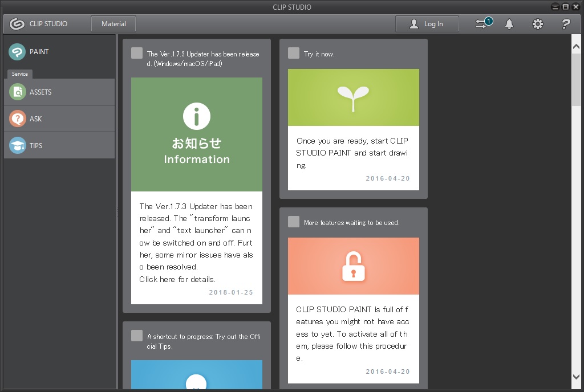Maximize the CLIP STUDIO window
This screenshot has height=392, width=584.
(x=565, y=7)
